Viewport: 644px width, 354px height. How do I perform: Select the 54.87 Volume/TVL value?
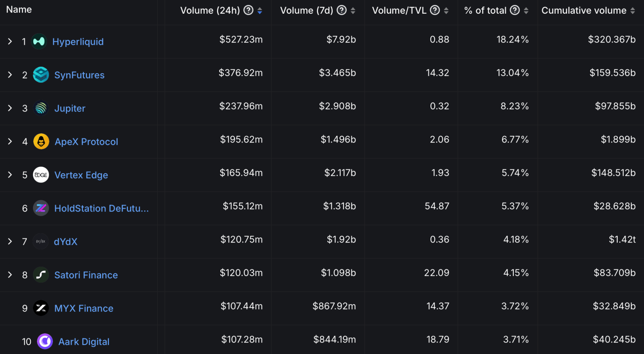click(437, 206)
